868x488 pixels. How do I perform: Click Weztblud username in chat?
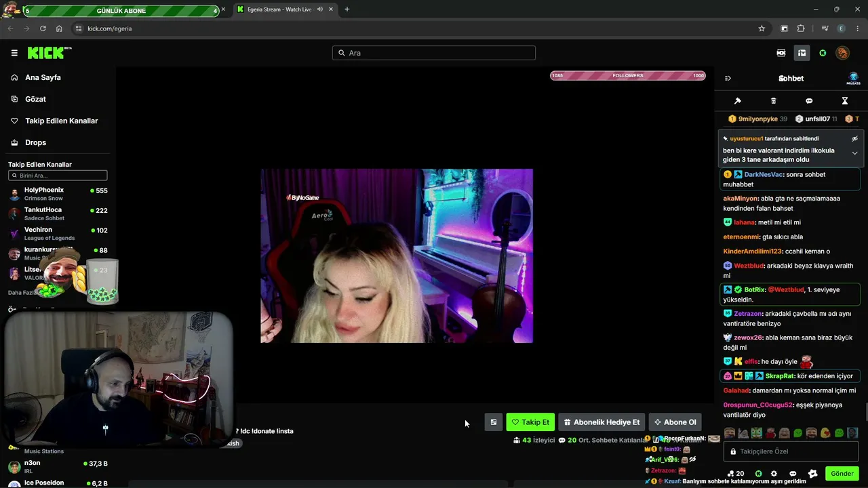pyautogui.click(x=749, y=266)
